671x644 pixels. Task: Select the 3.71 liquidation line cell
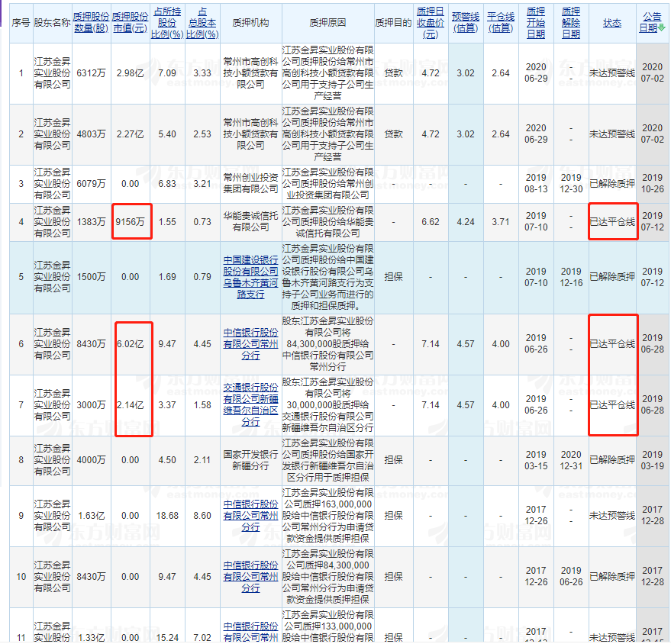(x=501, y=222)
